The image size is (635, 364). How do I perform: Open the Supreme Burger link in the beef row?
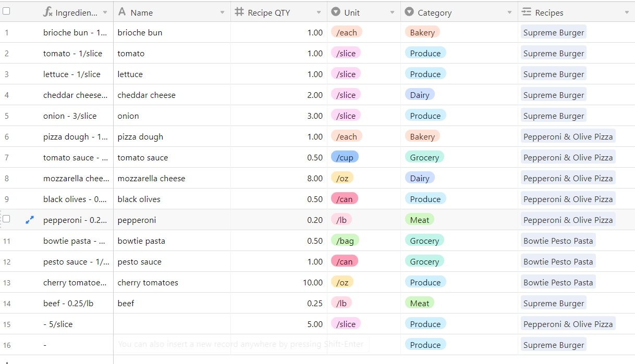pos(554,303)
